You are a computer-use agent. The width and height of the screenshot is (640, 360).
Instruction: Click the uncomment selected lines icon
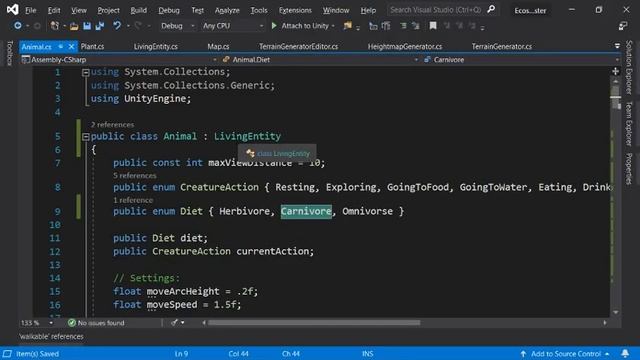[x=416, y=26]
